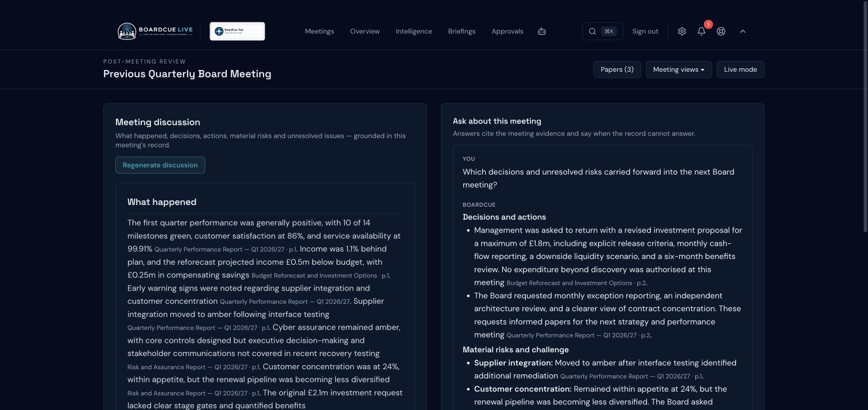Viewport: 868px width, 410px height.
Task: Click the 'What happened' heading
Action: tap(162, 202)
